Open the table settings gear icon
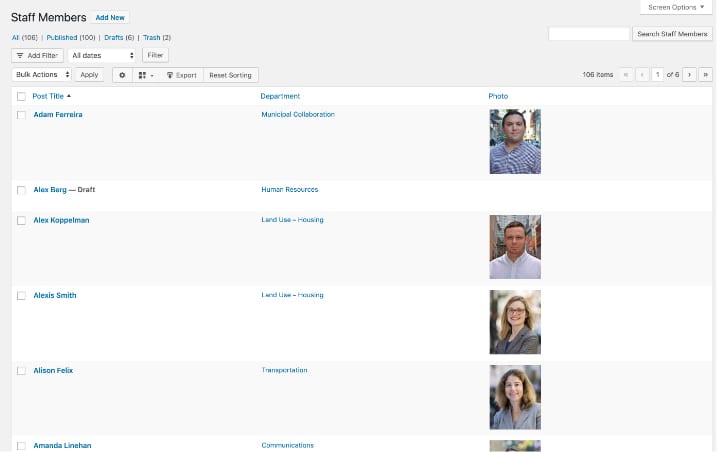The width and height of the screenshot is (717, 452). 122,75
